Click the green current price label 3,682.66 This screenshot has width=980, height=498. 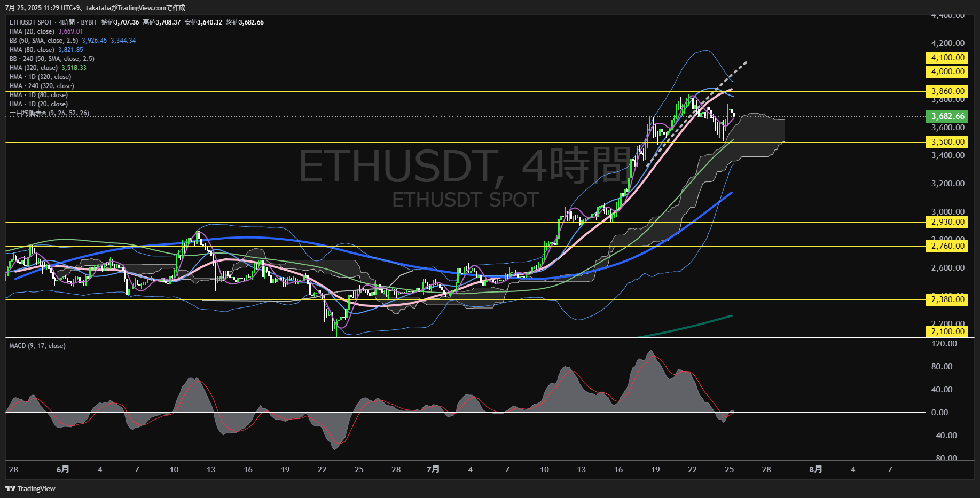(948, 116)
